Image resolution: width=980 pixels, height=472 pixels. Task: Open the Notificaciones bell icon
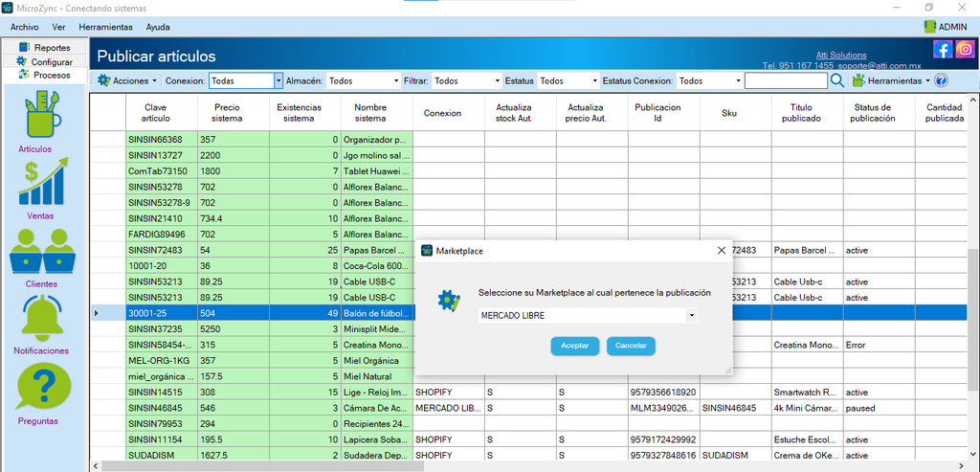[x=42, y=318]
